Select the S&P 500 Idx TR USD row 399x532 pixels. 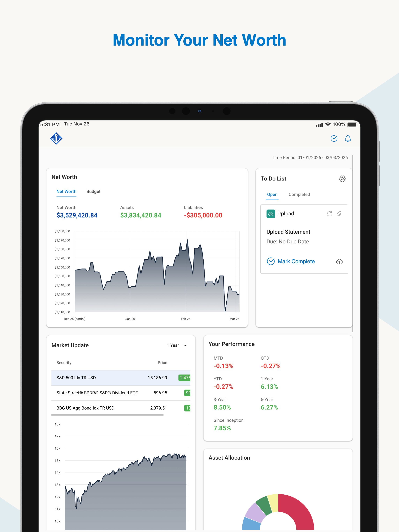pos(121,378)
